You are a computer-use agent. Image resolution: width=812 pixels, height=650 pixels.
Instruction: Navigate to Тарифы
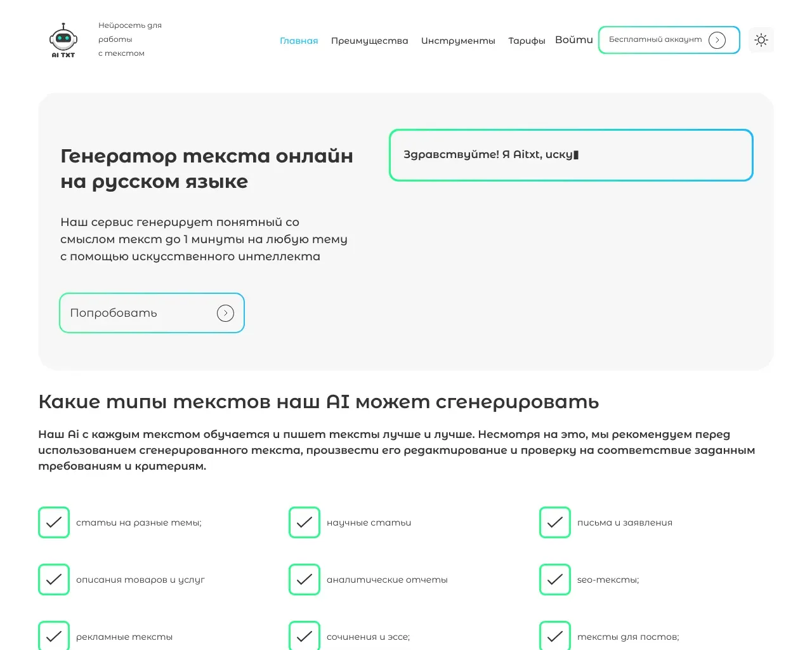527,41
